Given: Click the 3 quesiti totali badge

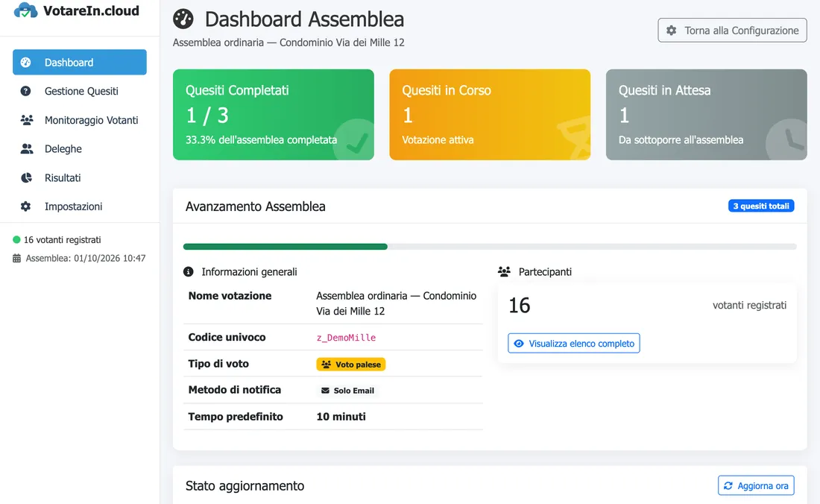Looking at the screenshot, I should [761, 206].
